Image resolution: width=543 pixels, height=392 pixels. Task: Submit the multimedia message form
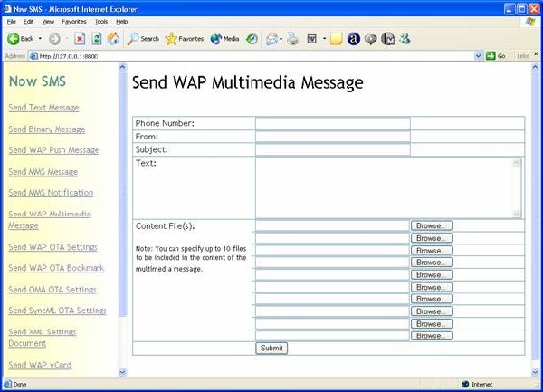271,349
